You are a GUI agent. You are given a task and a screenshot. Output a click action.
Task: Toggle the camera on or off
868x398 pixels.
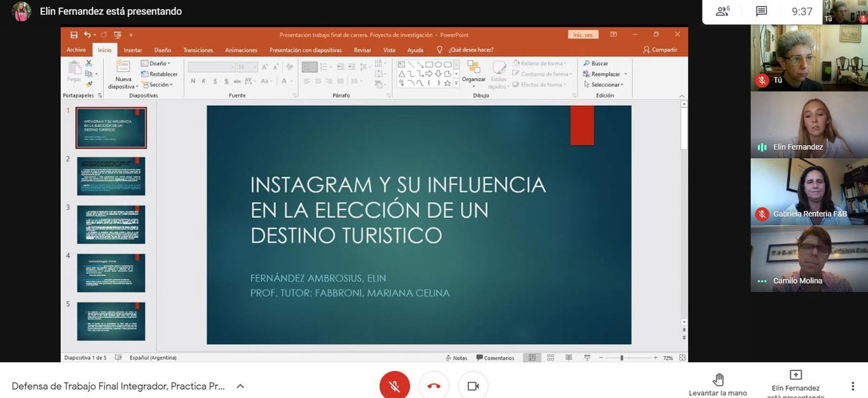coord(473,386)
